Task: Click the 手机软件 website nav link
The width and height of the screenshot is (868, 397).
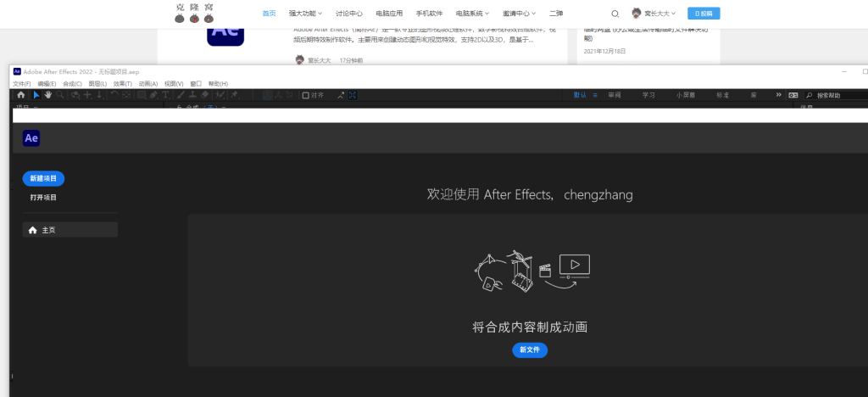Action: point(430,14)
